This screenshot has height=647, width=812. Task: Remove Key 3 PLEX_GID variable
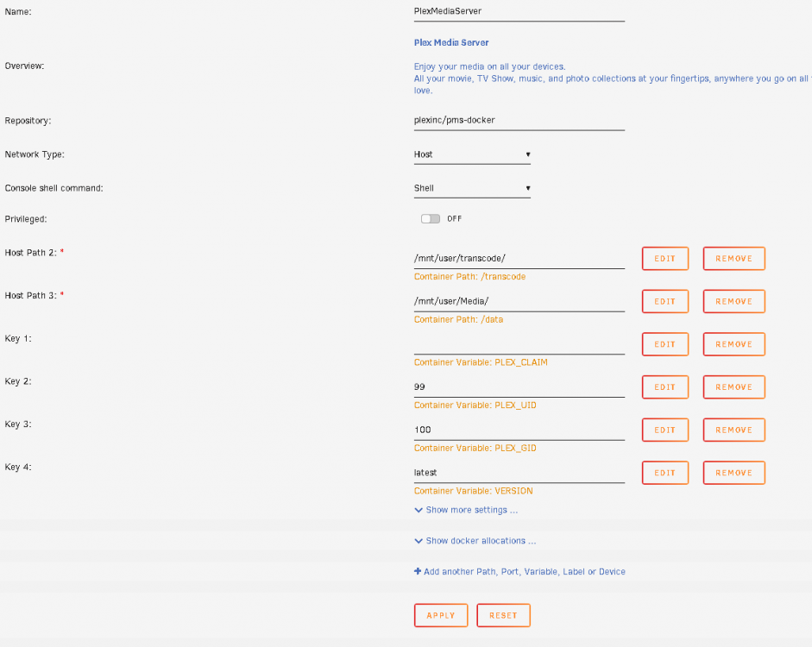click(x=733, y=430)
